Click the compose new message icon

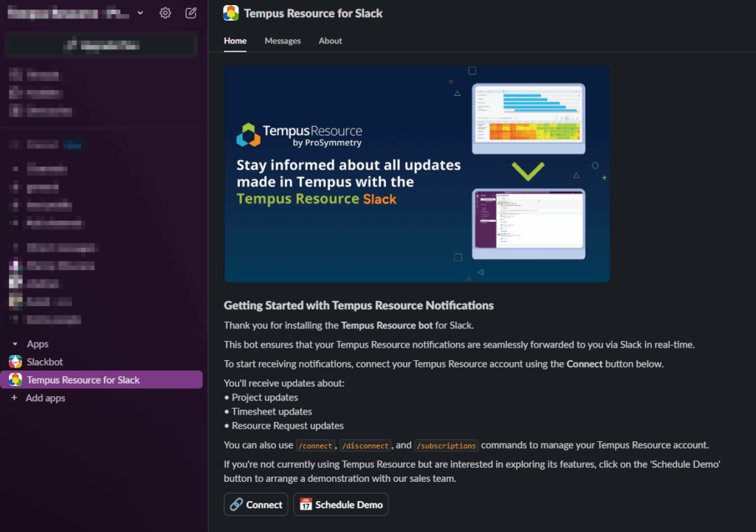(191, 13)
